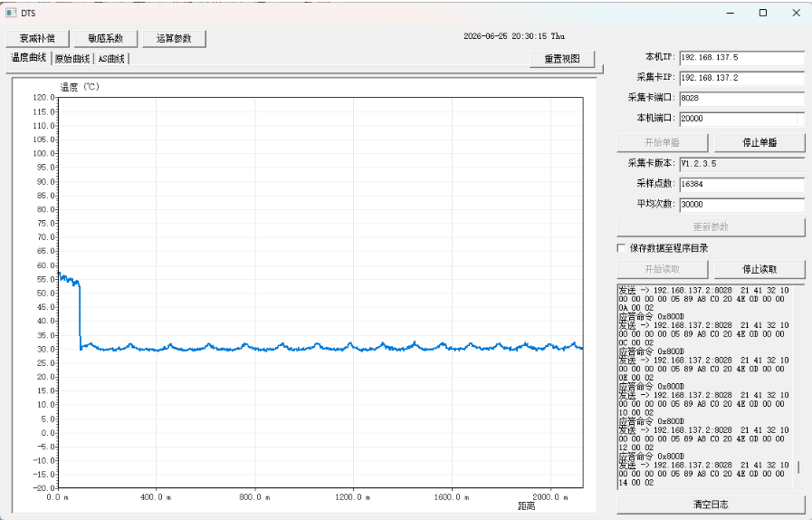812x520 pixels.
Task: Stop unicast with 停止单播 button
Action: point(759,142)
